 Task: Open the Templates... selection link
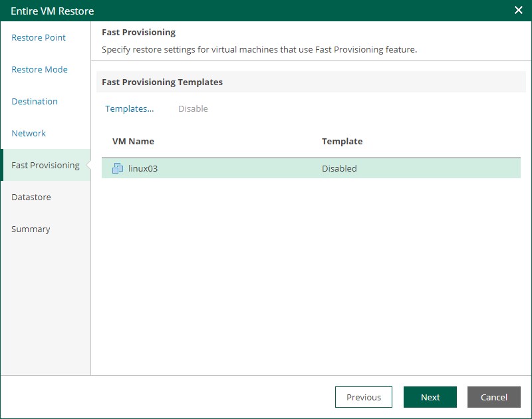[x=129, y=108]
